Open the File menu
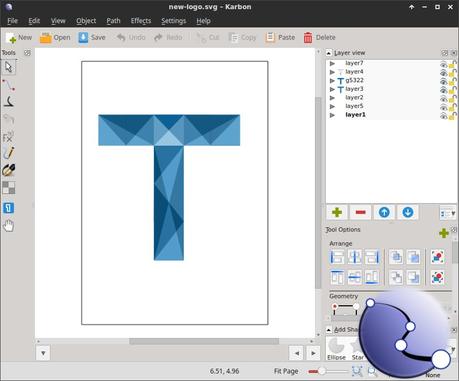Image resolution: width=459 pixels, height=381 pixels. pyautogui.click(x=12, y=21)
